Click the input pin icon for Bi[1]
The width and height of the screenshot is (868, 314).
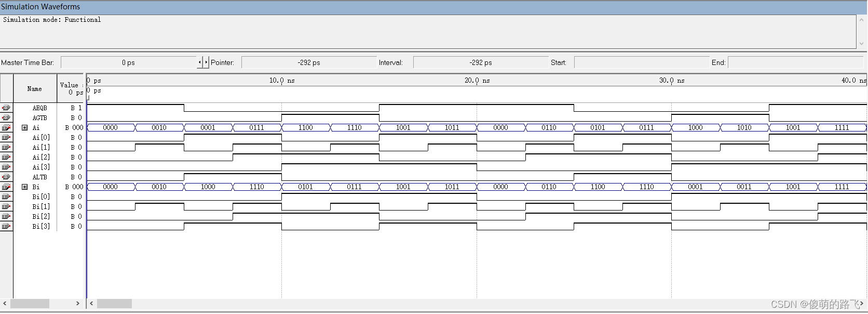pyautogui.click(x=6, y=206)
